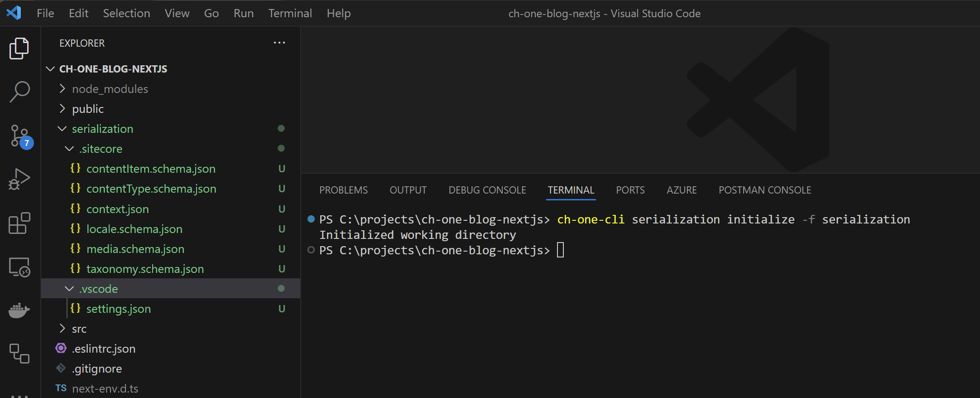Open the Run menu
The width and height of the screenshot is (980, 398).
244,13
